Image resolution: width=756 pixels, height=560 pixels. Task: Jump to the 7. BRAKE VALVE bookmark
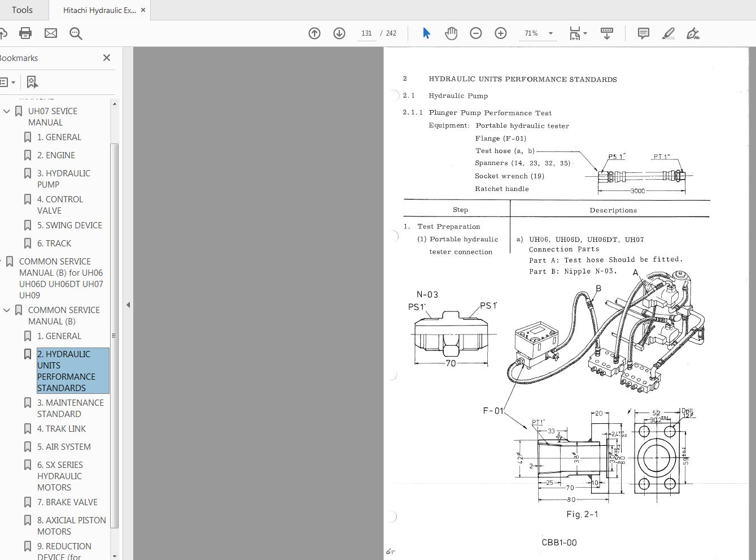point(67,502)
